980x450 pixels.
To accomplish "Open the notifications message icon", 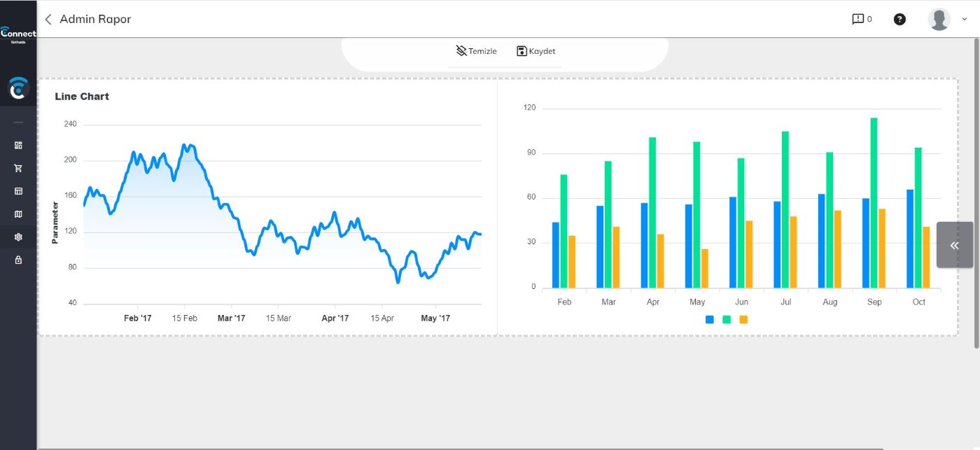I will (x=857, y=19).
